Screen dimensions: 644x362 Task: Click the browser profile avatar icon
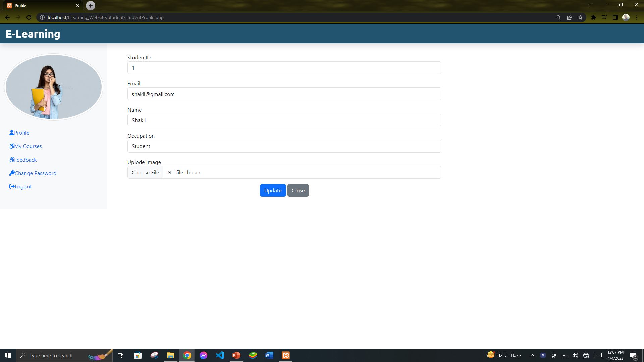626,17
